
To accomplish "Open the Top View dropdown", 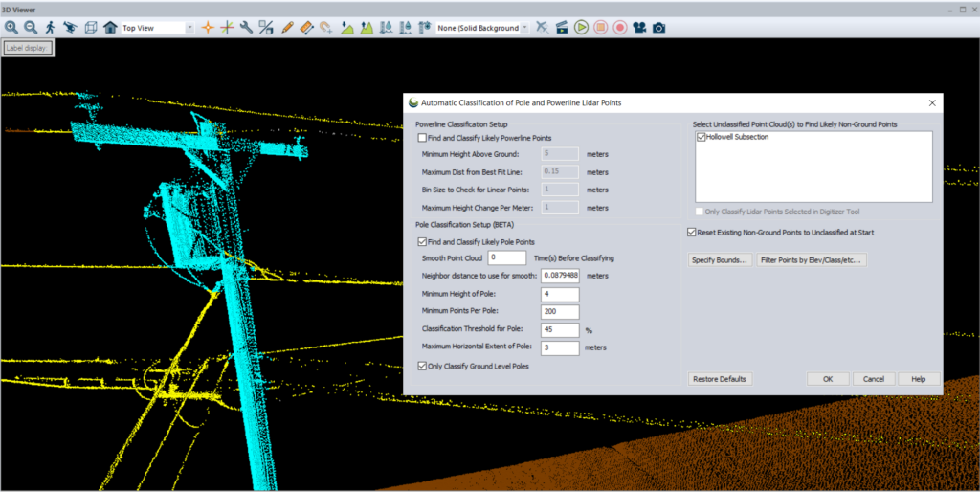I will tap(158, 28).
